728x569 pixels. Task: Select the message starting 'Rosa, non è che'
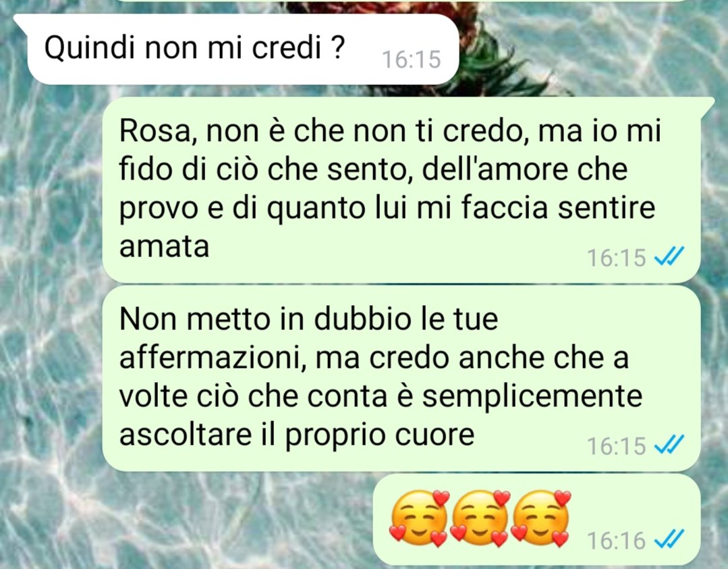(x=401, y=189)
